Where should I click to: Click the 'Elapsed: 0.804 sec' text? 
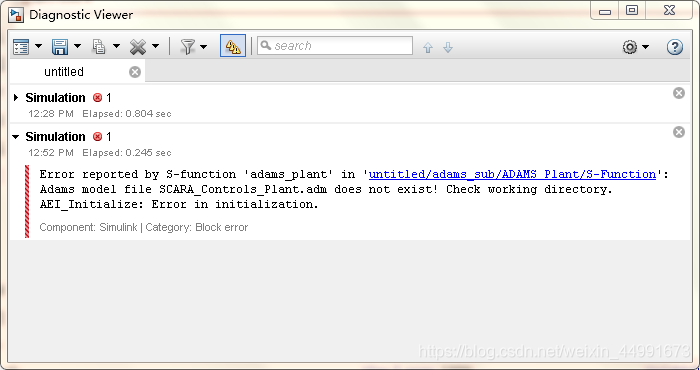(x=127, y=114)
